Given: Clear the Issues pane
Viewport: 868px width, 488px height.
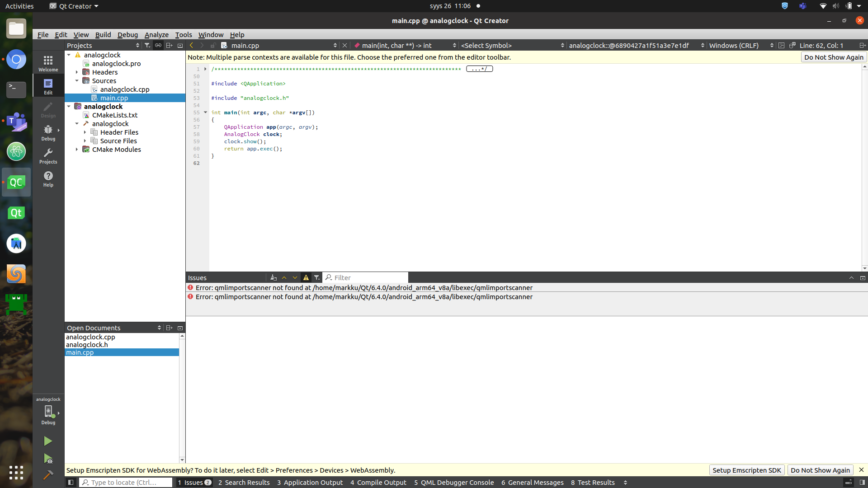Looking at the screenshot, I should 274,277.
